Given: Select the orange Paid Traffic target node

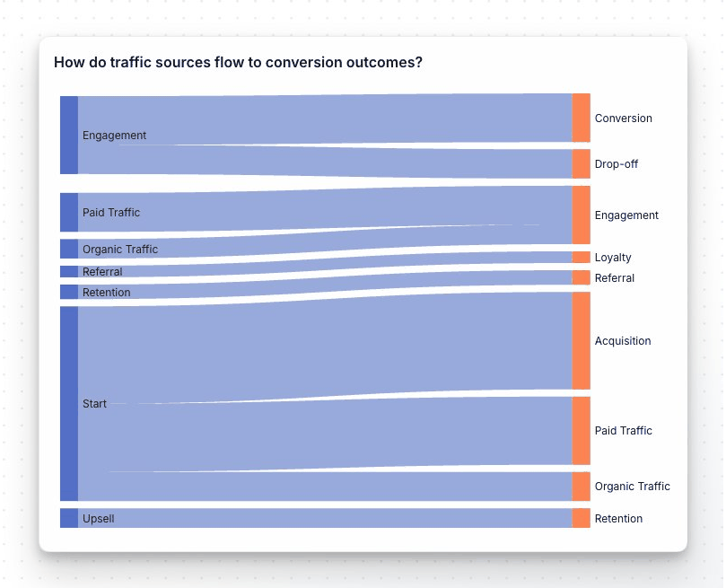Looking at the screenshot, I should (582, 431).
